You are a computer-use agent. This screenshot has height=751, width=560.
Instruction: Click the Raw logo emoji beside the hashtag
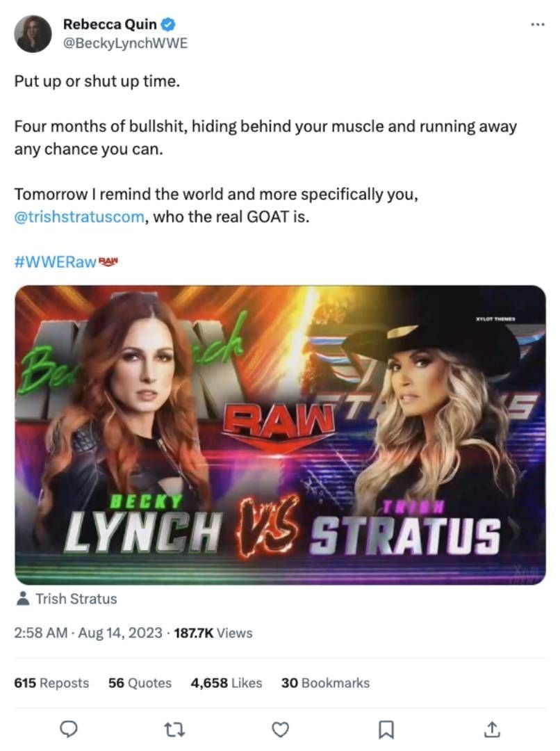110,262
